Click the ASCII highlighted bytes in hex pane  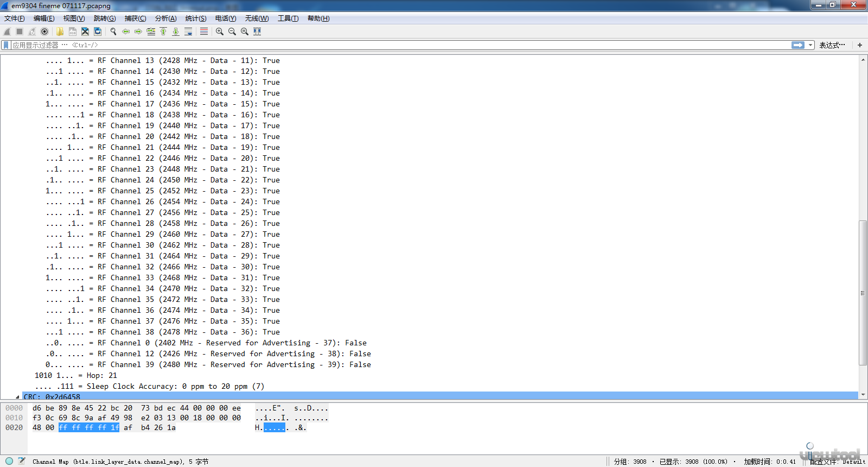[x=275, y=427]
